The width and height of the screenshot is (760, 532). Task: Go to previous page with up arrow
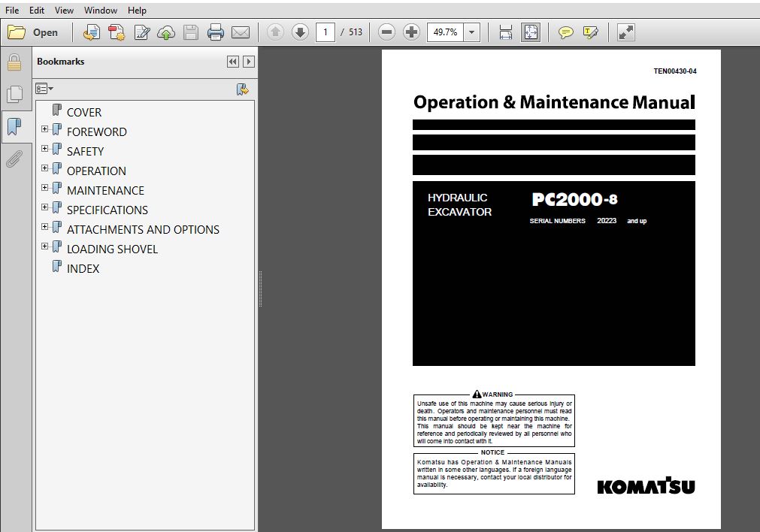pos(275,32)
